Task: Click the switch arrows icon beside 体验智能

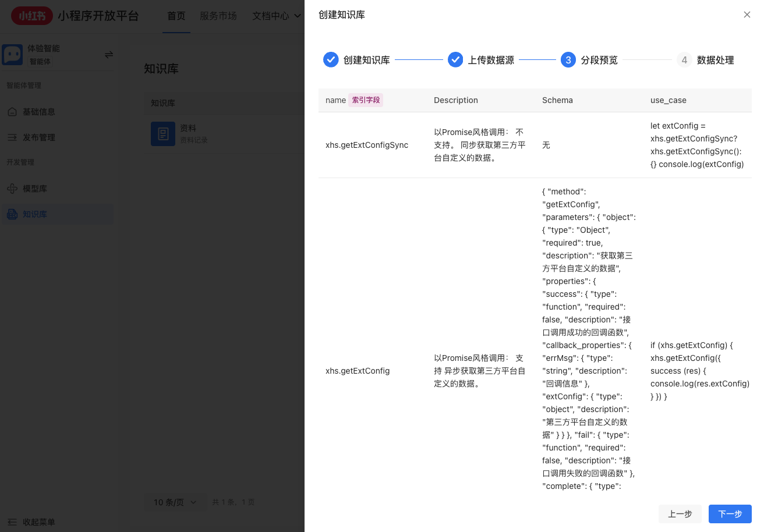Action: (109, 54)
